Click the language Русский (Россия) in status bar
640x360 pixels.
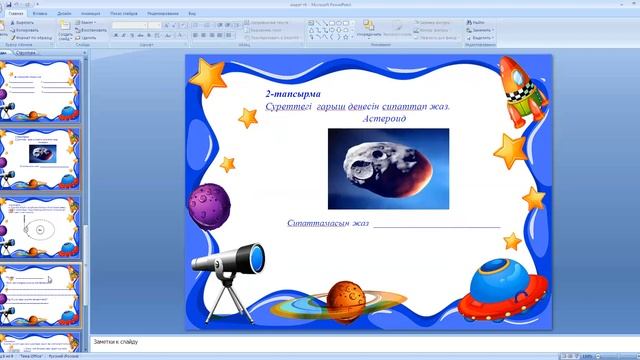point(63,356)
